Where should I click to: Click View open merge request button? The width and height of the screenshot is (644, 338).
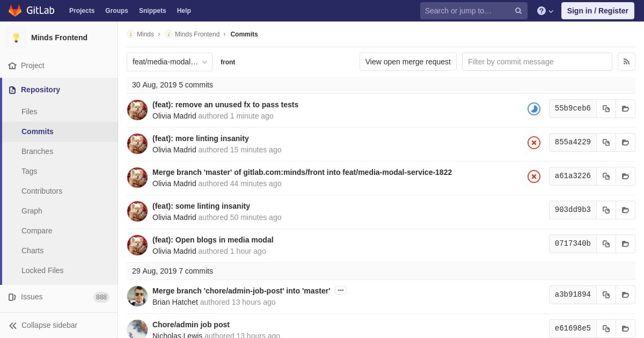pos(408,62)
